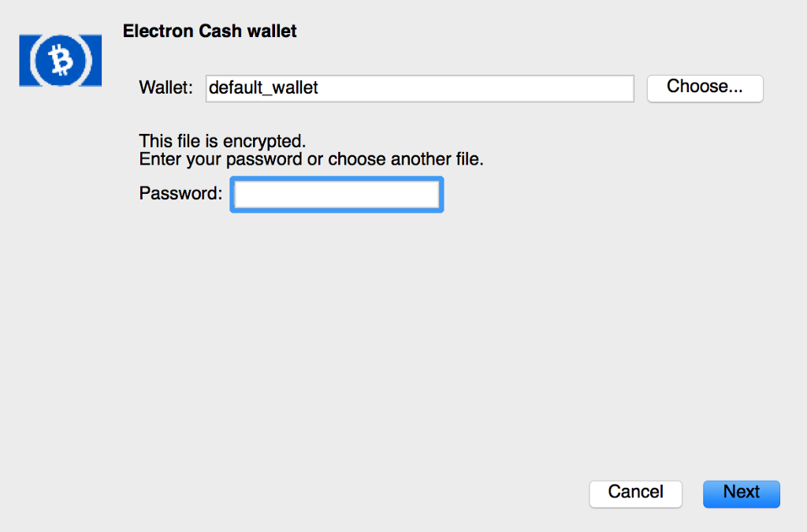Click the "Wallet:" label
This screenshot has width=807, height=532.
(x=165, y=87)
